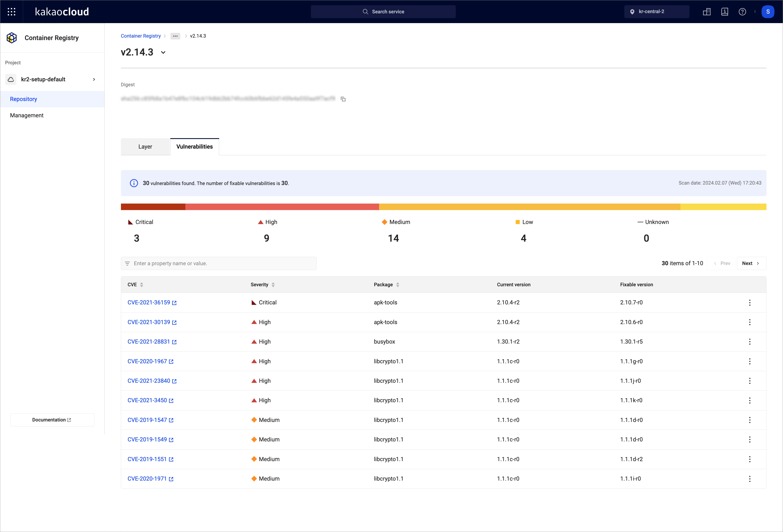
Task: Sort table by CVE column
Action: coord(142,285)
